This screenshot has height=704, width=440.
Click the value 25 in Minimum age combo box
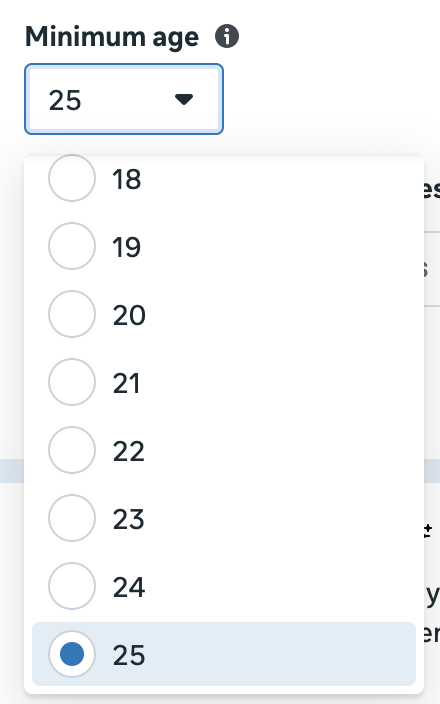coord(65,100)
